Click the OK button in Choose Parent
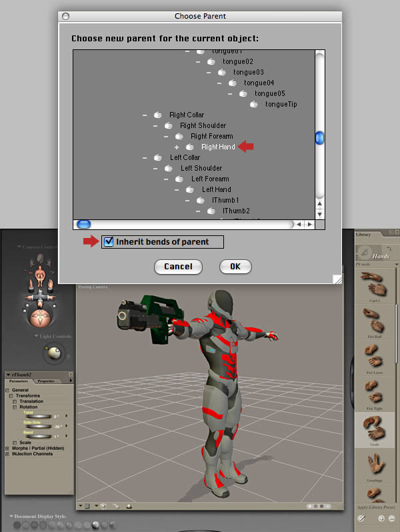 click(x=235, y=267)
